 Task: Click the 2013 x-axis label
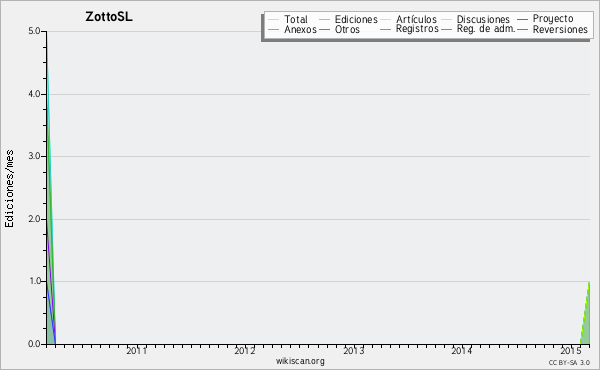[x=354, y=351]
